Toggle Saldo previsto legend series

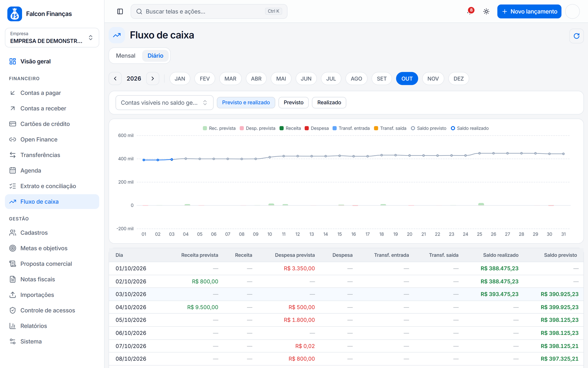(428, 128)
